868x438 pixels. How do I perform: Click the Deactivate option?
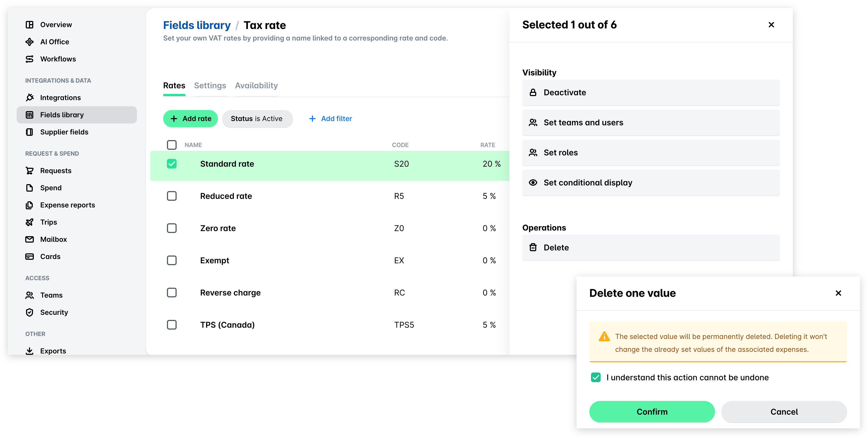click(x=651, y=92)
